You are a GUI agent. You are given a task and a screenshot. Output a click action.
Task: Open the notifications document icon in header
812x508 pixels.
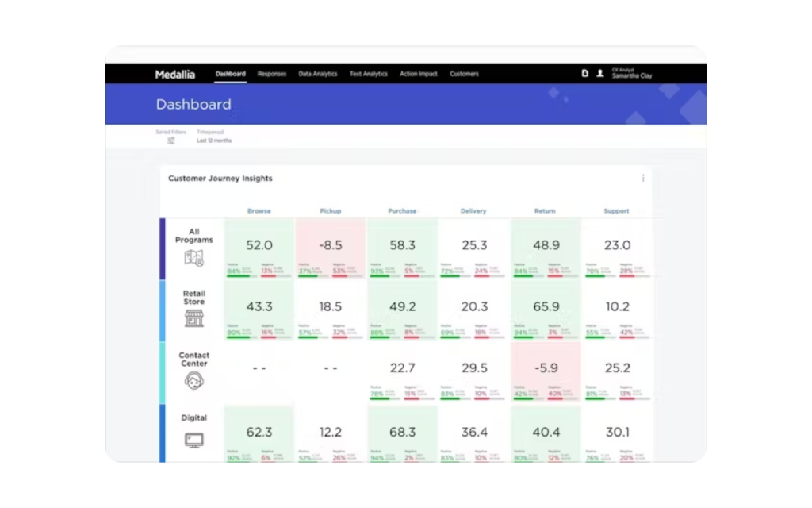585,73
